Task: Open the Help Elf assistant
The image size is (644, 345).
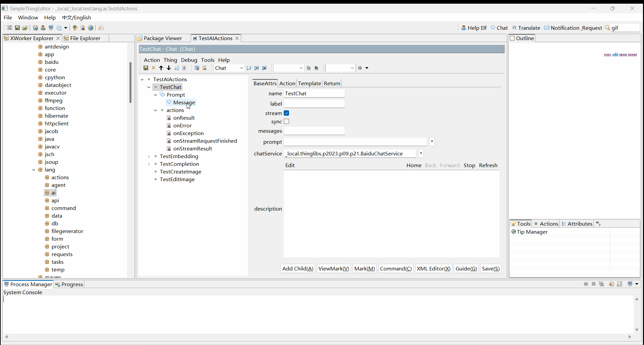Action: [x=476, y=28]
